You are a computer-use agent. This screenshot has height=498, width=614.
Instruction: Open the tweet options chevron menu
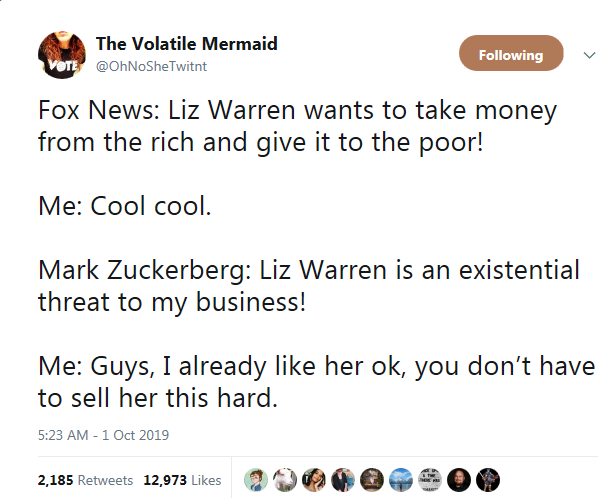click(587, 54)
